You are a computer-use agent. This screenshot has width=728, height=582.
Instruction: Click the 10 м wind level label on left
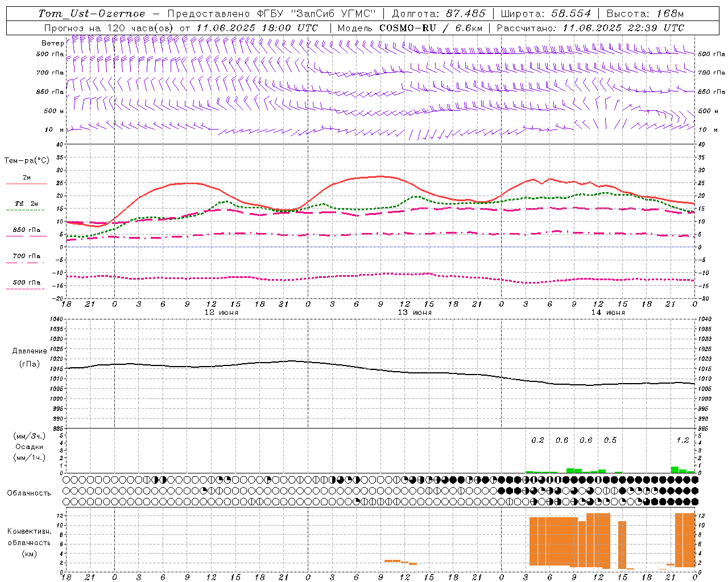55,130
